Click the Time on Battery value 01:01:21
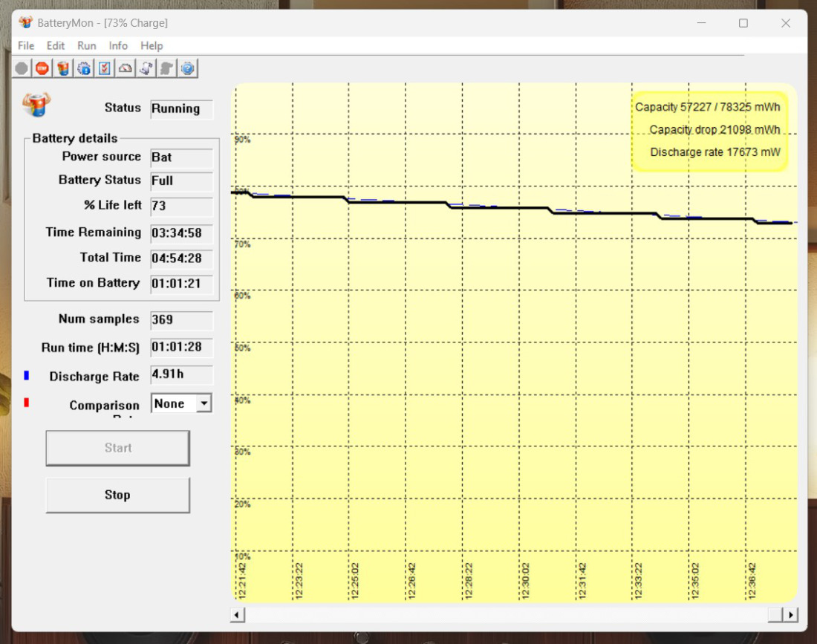The image size is (817, 644). click(181, 284)
